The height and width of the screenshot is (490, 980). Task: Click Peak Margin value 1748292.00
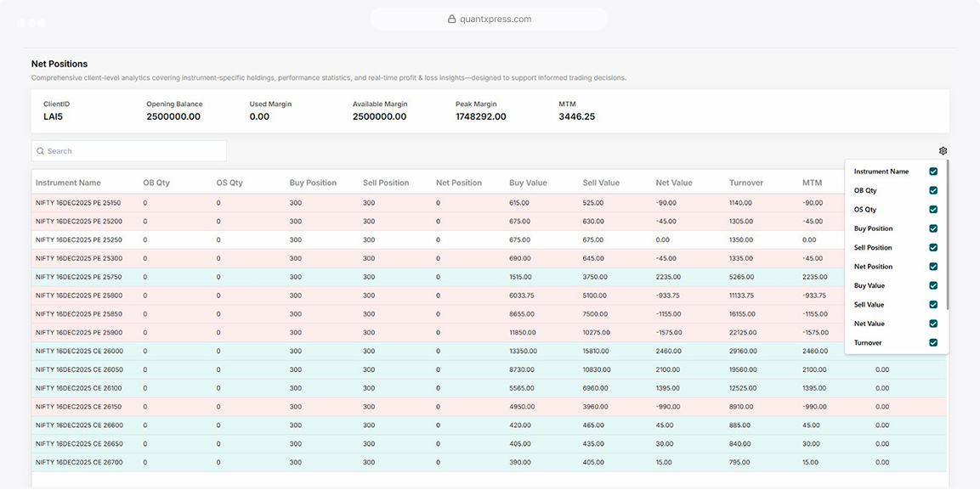click(480, 116)
